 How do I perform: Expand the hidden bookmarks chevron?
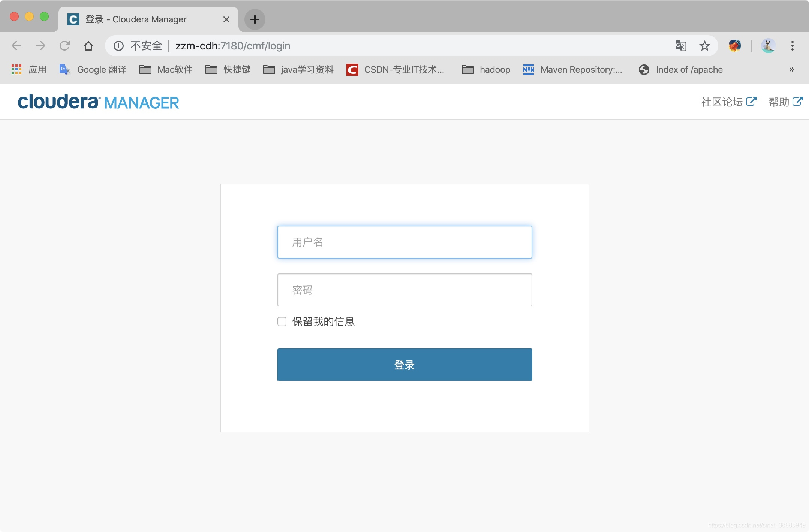point(791,69)
